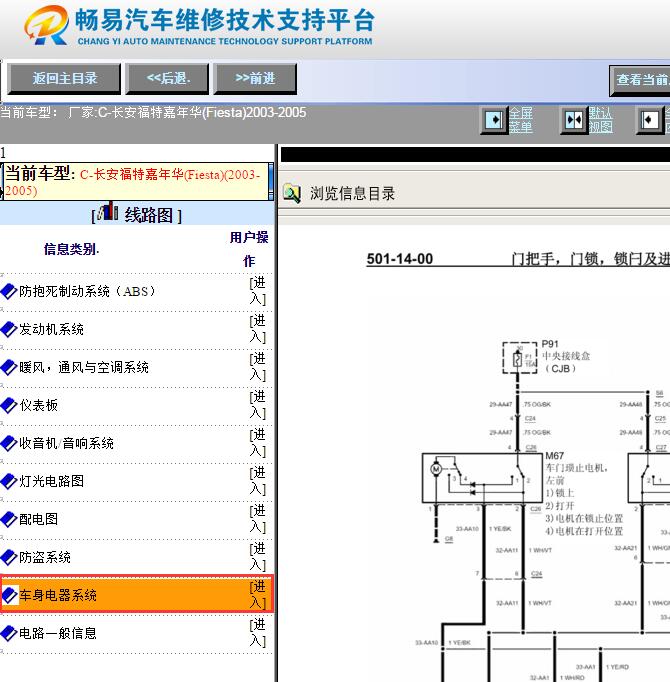Click [进入] for 收音机/音响系统
The image size is (670, 682).
[x=258, y=442]
